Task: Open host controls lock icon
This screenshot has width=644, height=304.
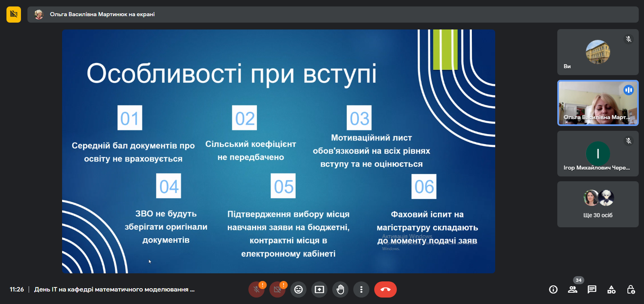Action: (631, 289)
